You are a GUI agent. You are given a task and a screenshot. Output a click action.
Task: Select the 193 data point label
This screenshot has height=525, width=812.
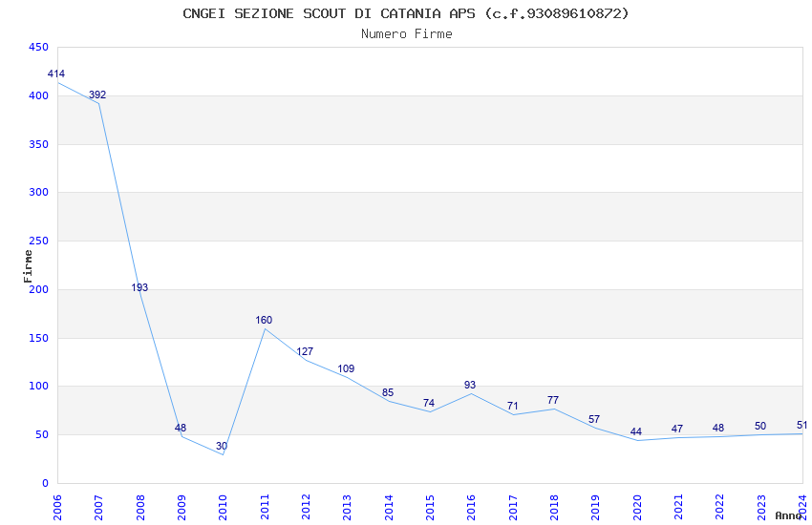point(139,288)
